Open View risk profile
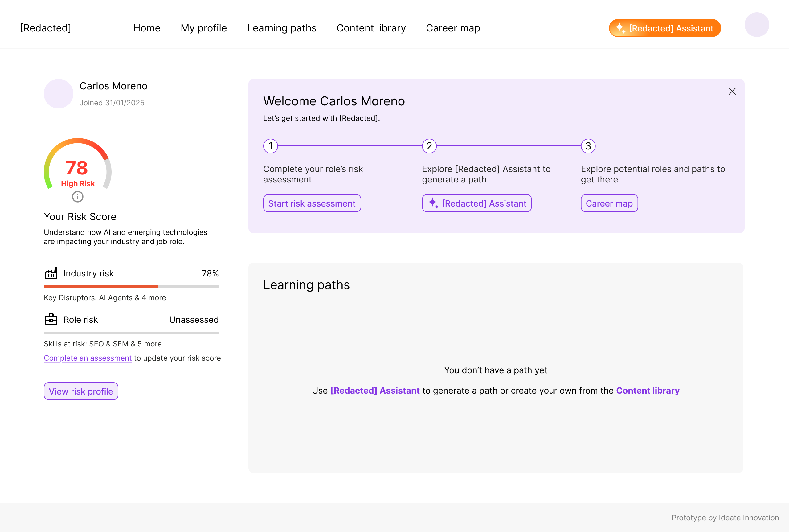789x532 pixels. pyautogui.click(x=81, y=391)
